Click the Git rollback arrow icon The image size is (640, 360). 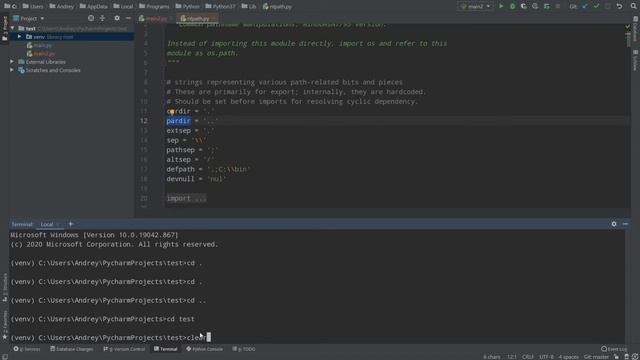coord(619,6)
